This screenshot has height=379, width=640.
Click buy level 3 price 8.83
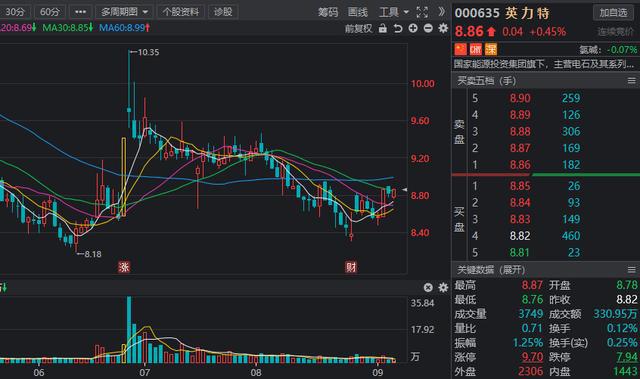(520, 219)
